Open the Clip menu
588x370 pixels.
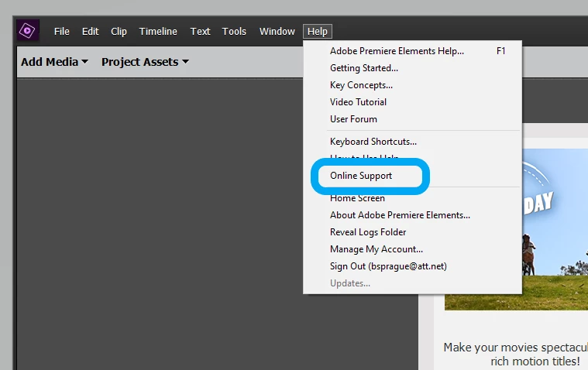click(x=119, y=32)
